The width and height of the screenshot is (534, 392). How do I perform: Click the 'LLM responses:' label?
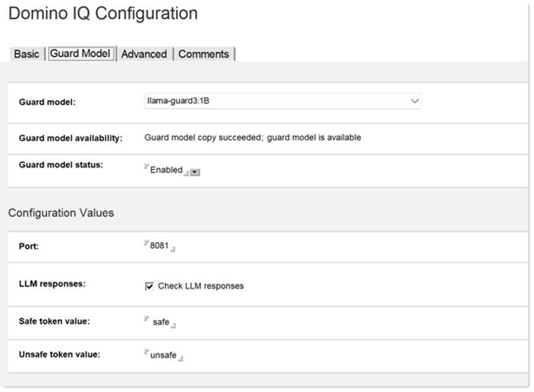pyautogui.click(x=52, y=284)
